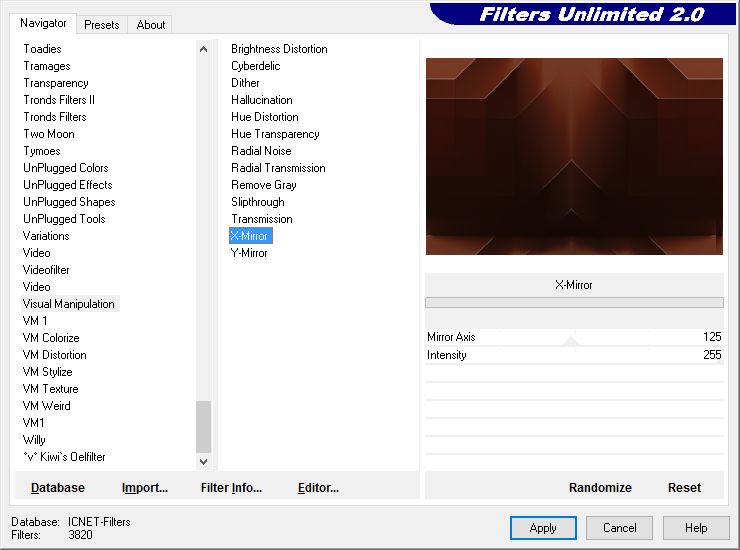The image size is (740, 550).
Task: Select VM Weird category
Action: click(x=46, y=406)
